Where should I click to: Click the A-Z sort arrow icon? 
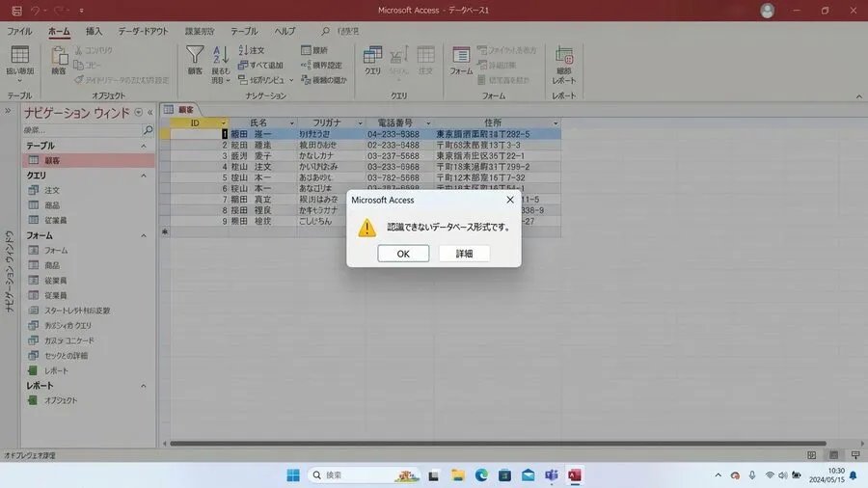tap(221, 55)
